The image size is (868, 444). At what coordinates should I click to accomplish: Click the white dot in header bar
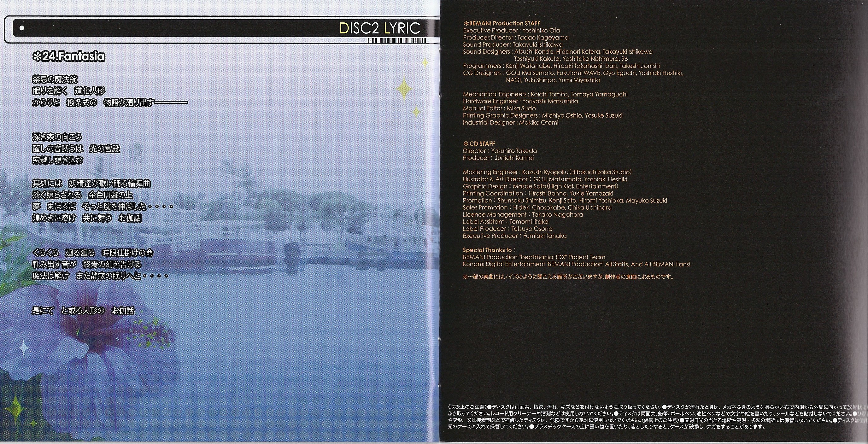[x=22, y=28]
